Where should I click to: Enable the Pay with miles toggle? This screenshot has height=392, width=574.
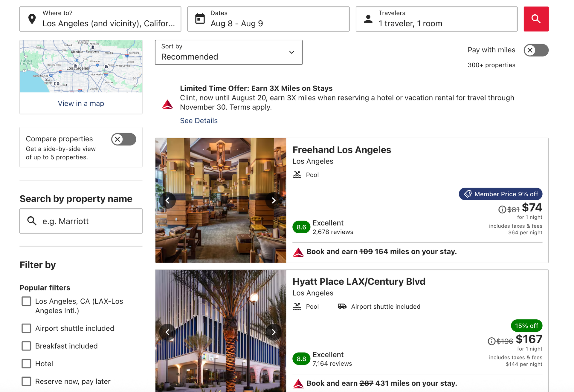536,50
